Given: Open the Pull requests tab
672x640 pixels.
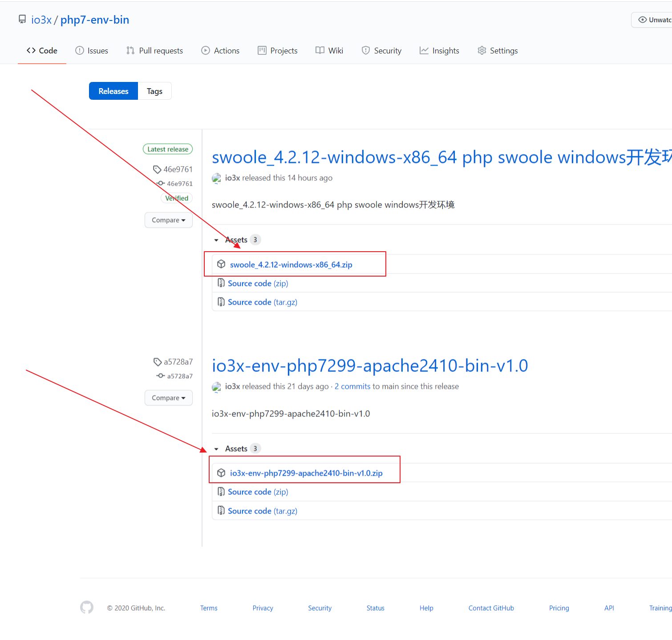Looking at the screenshot, I should 155,51.
